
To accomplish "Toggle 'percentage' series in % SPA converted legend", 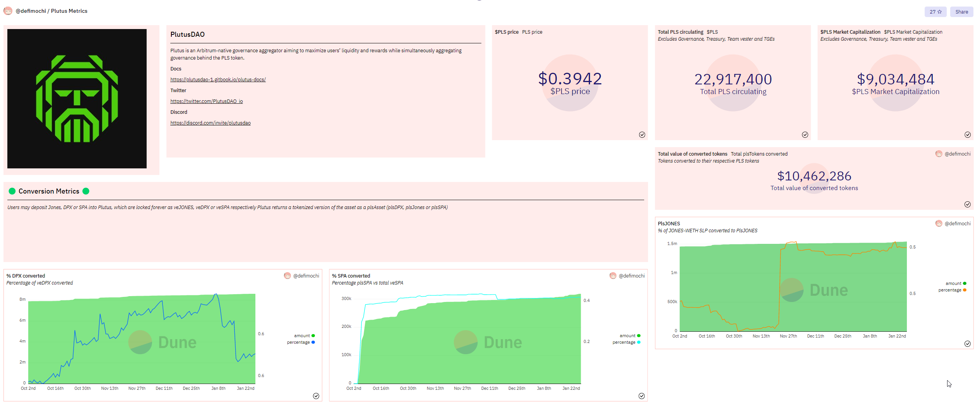I will [x=626, y=343].
